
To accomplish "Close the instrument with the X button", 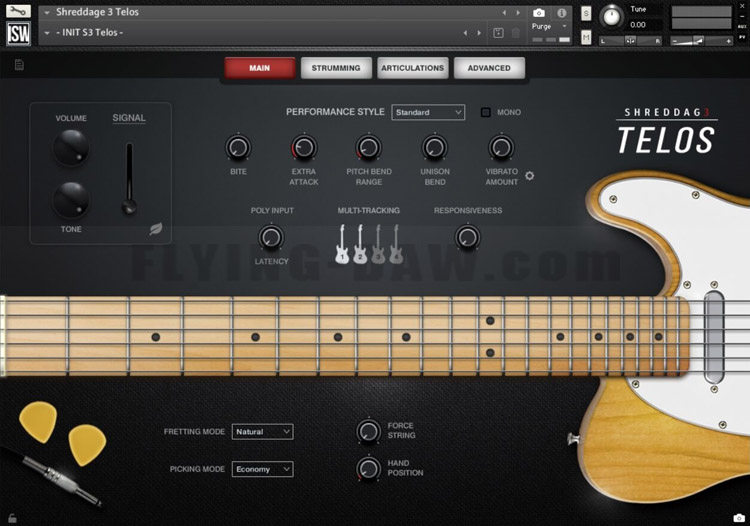I will 742,6.
